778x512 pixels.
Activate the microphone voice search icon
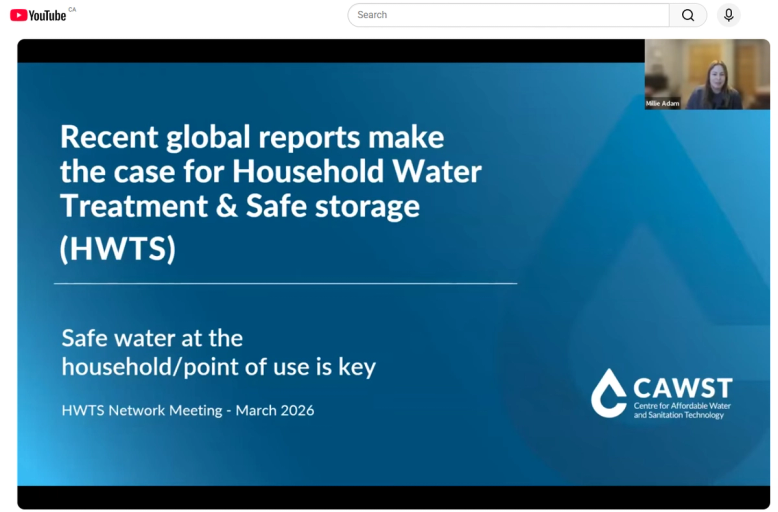(x=728, y=15)
